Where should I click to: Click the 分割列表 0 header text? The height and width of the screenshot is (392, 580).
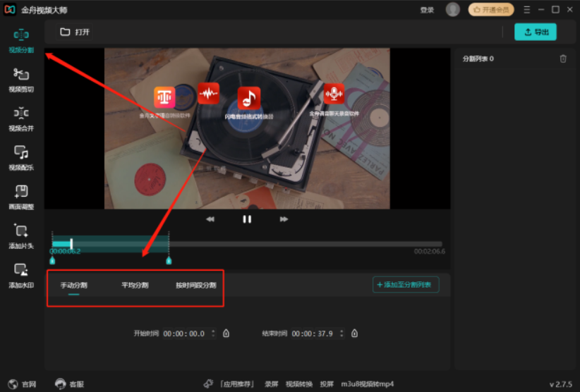click(478, 59)
